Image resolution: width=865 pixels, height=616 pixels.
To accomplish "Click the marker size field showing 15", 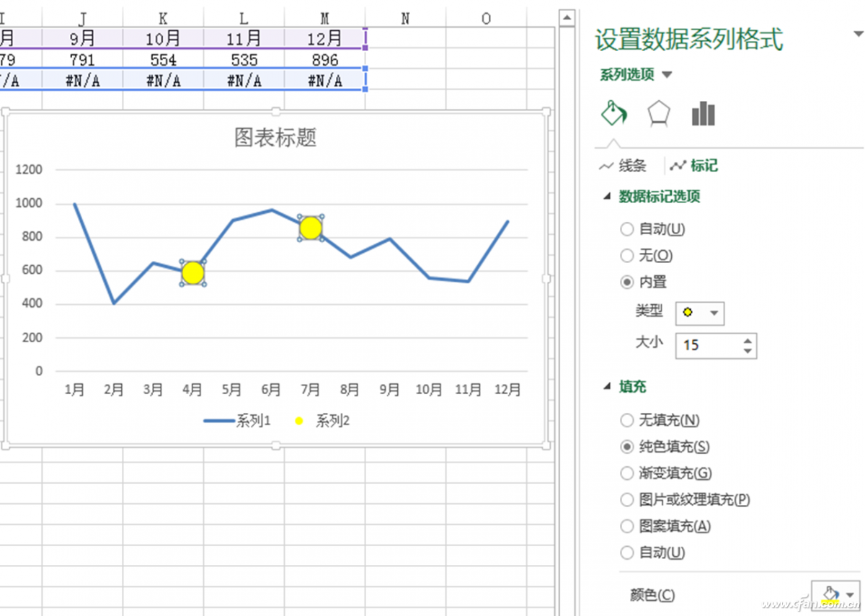I will (x=707, y=345).
